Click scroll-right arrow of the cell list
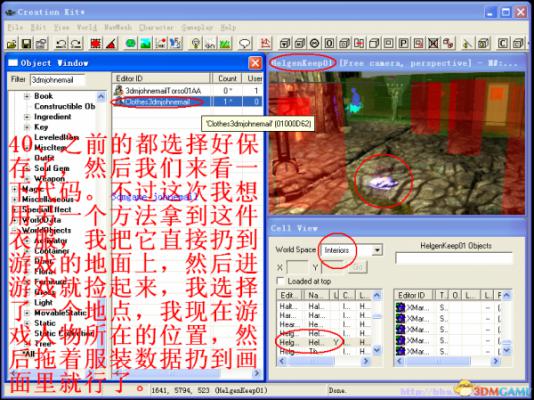The width and height of the screenshot is (534, 400). (x=366, y=361)
